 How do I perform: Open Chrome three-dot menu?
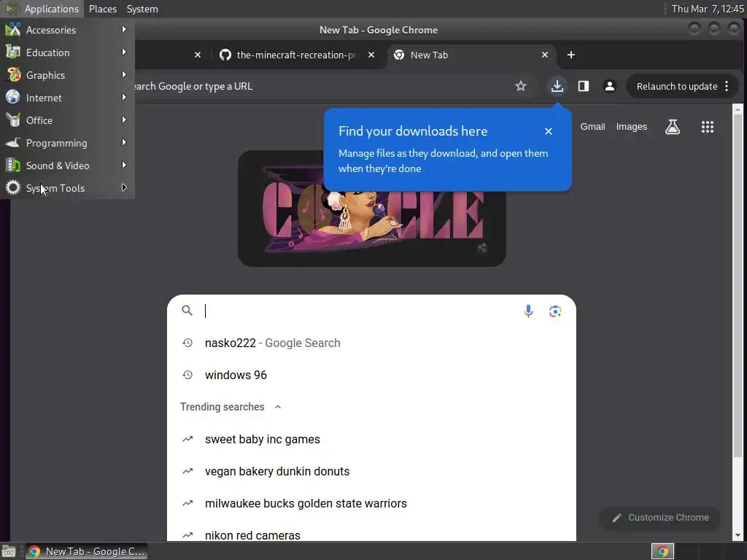[727, 86]
